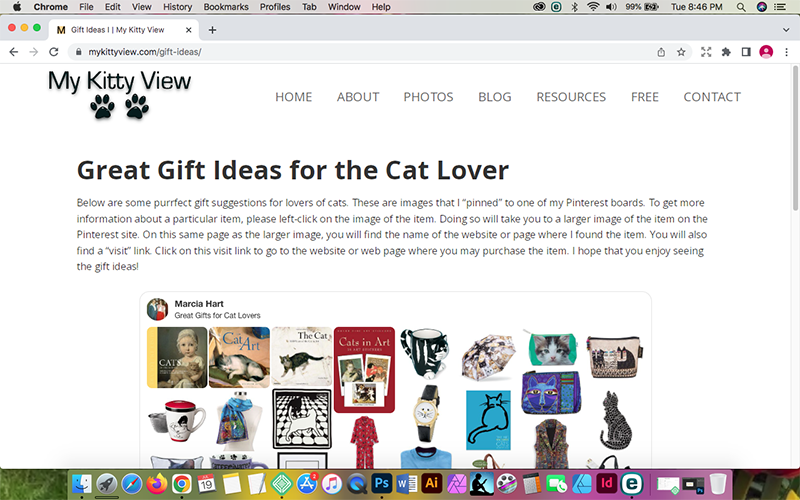Click the browser back arrow
Screen dimensions: 800x500
click(14, 52)
